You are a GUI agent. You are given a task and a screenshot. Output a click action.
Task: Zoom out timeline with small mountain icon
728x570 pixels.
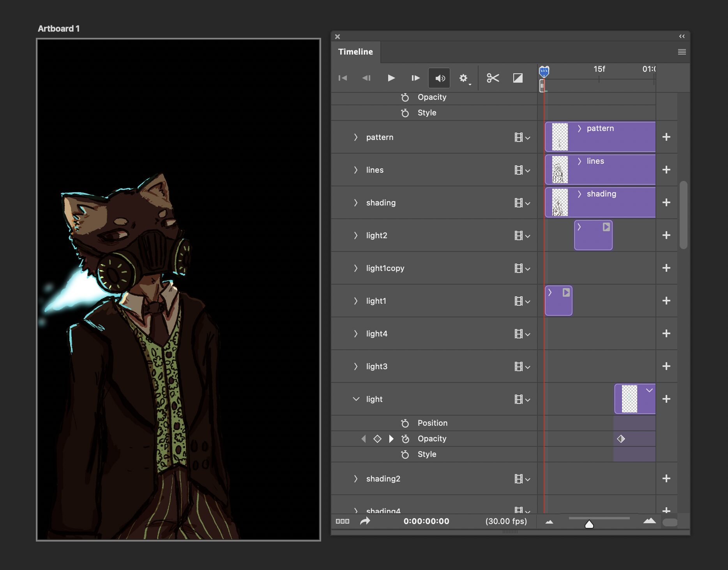[549, 522]
